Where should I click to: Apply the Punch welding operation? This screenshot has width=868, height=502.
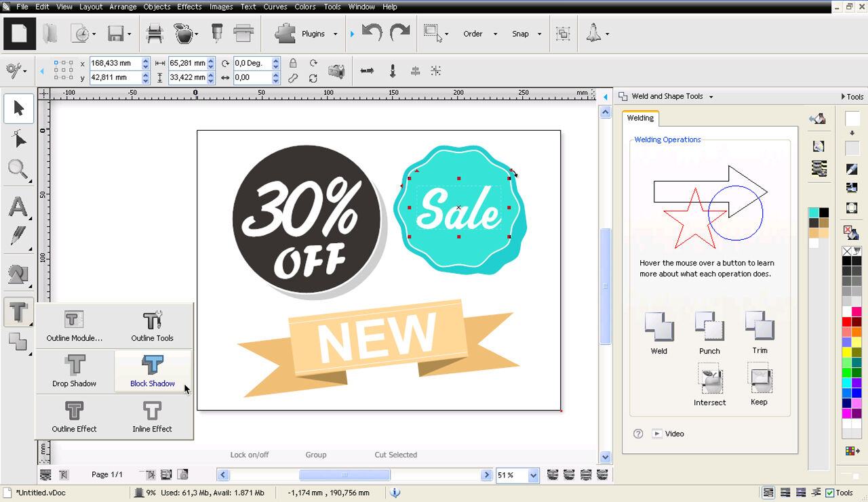point(709,327)
